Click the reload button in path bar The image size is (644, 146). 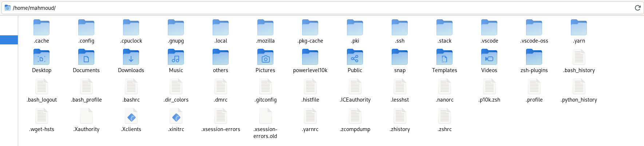coord(637,8)
